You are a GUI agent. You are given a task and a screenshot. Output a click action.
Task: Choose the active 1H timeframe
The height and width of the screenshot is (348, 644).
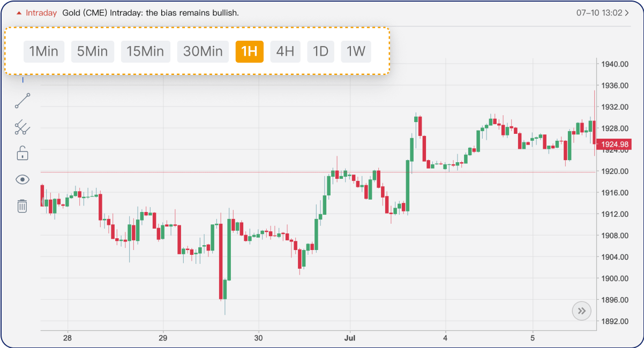250,51
